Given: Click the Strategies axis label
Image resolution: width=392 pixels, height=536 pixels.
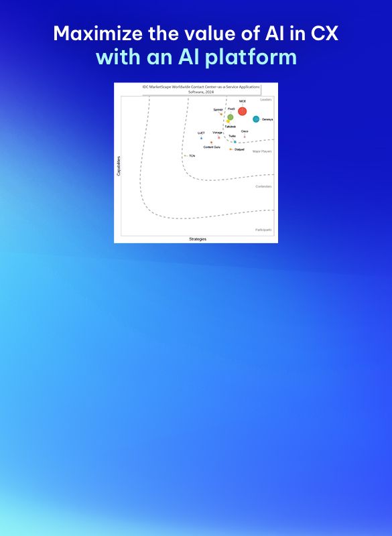Looking at the screenshot, I should click(x=198, y=239).
